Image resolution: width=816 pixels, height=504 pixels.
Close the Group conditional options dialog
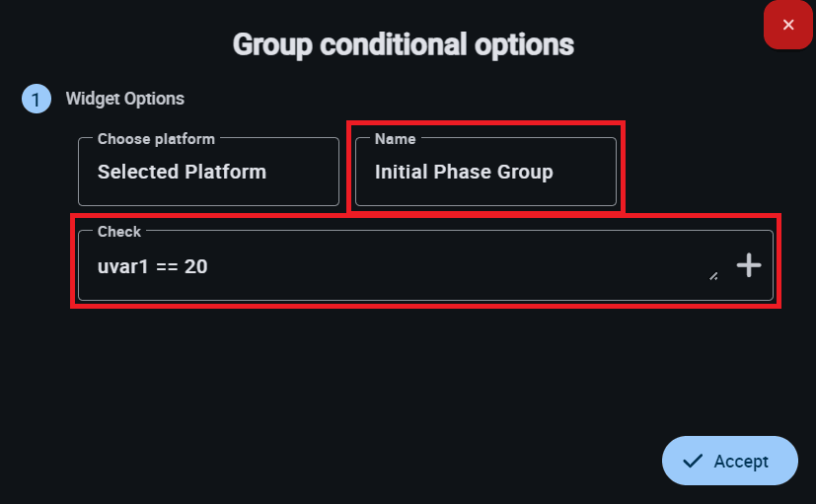click(787, 25)
